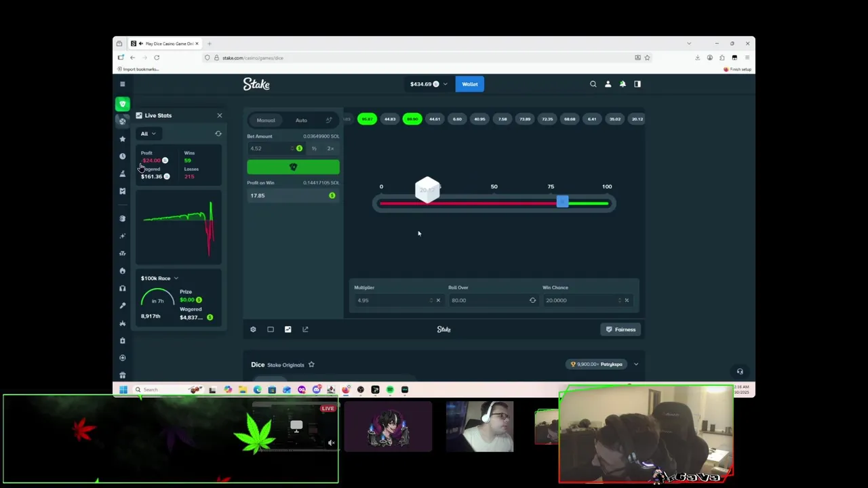Open the Fairness button

pyautogui.click(x=621, y=329)
